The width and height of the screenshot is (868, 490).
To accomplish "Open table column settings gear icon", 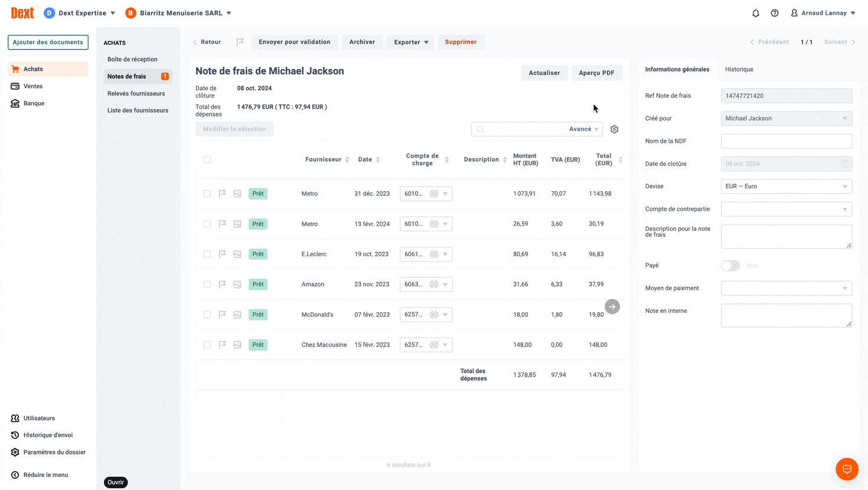I will [x=614, y=129].
